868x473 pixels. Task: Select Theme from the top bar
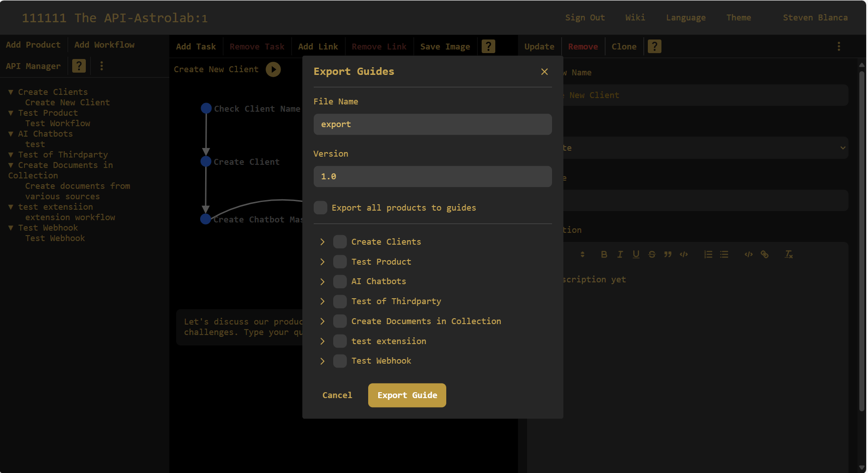[x=739, y=18]
